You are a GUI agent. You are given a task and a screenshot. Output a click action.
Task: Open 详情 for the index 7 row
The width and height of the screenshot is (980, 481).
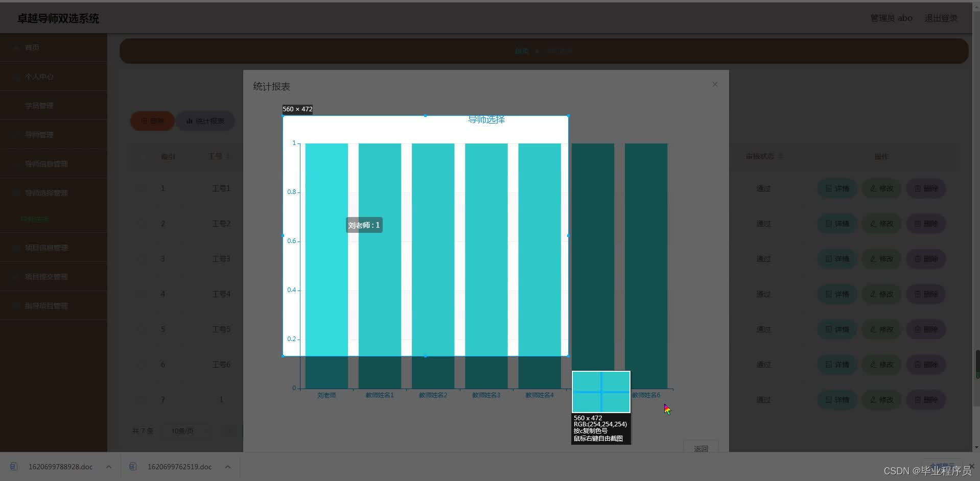[837, 400]
